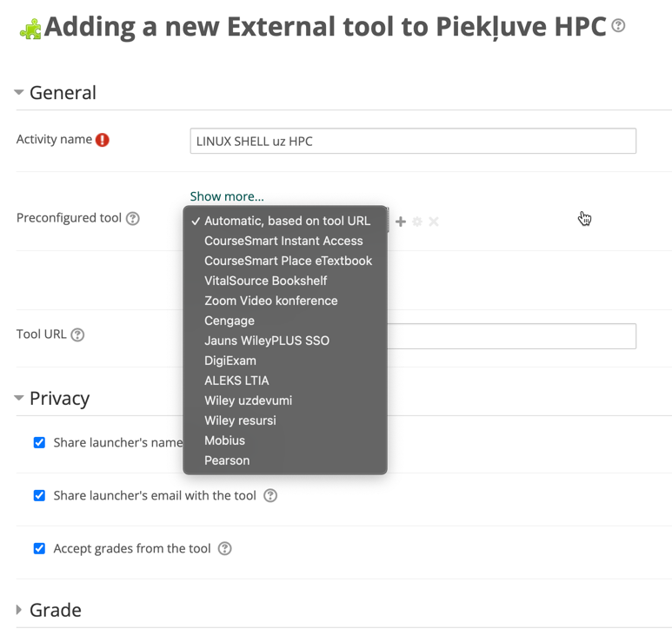Click the Activity name label
The height and width of the screenshot is (642, 672).
(x=54, y=139)
